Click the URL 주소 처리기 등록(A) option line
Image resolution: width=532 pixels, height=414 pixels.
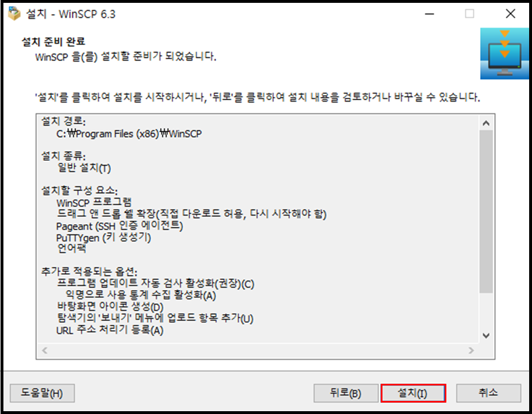pos(110,330)
